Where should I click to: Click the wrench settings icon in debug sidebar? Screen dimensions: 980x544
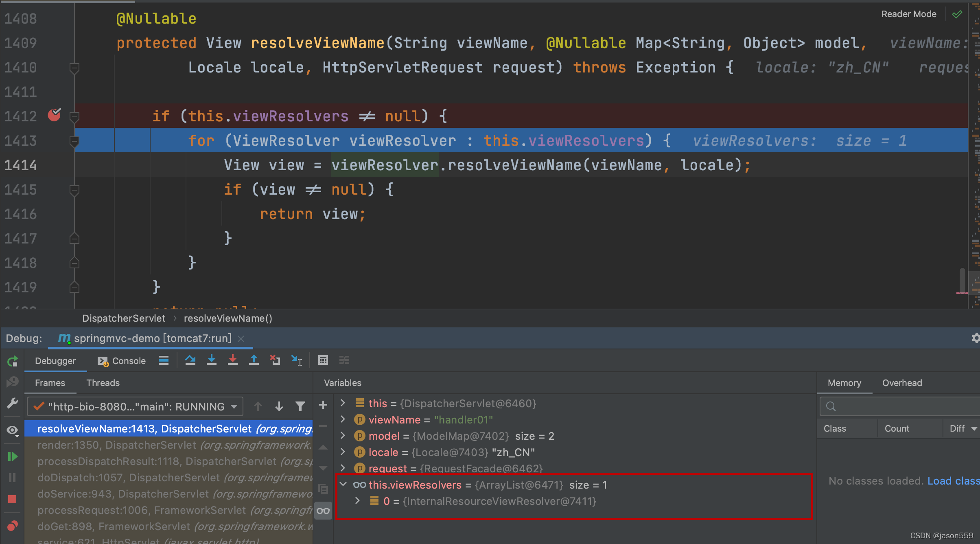[13, 403]
